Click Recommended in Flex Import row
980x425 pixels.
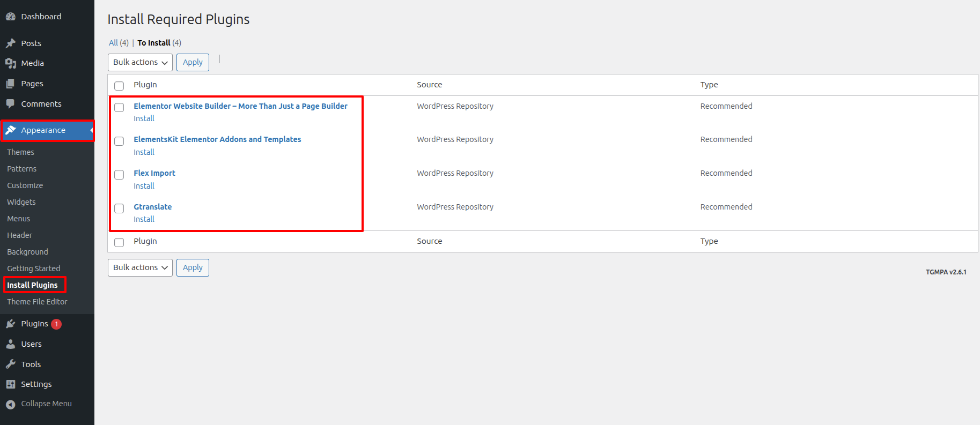point(726,173)
